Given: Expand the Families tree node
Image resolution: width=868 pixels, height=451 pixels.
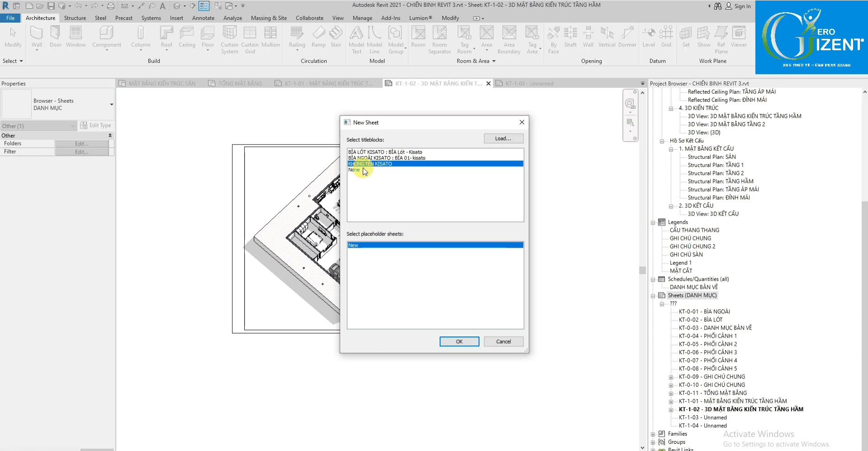Looking at the screenshot, I should [653, 434].
